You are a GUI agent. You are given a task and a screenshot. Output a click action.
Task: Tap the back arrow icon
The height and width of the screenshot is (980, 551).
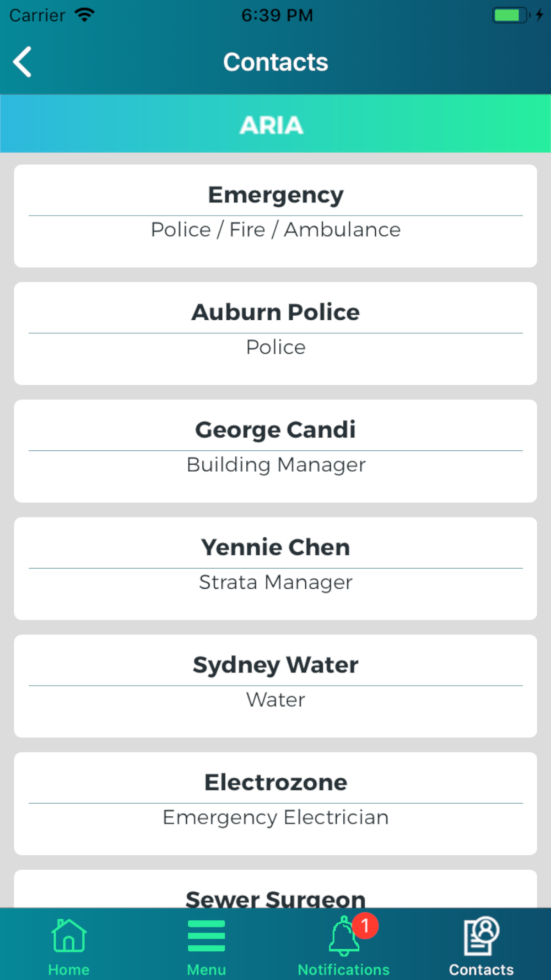(x=23, y=62)
